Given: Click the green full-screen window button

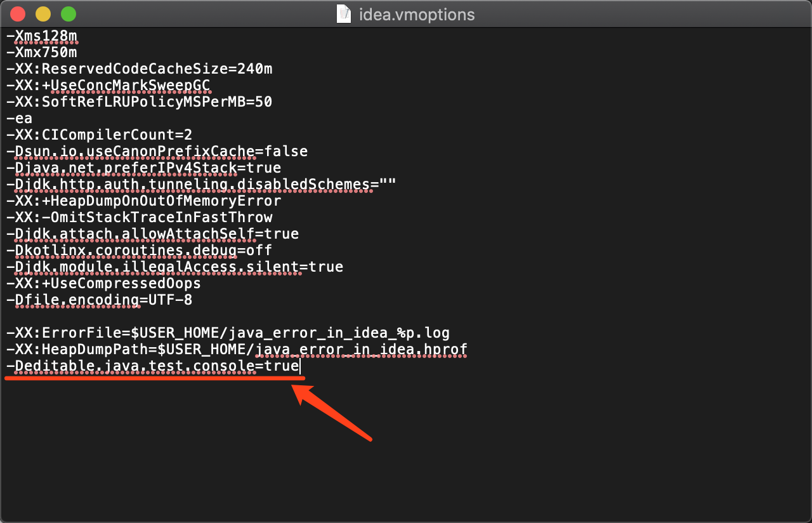Looking at the screenshot, I should point(69,13).
